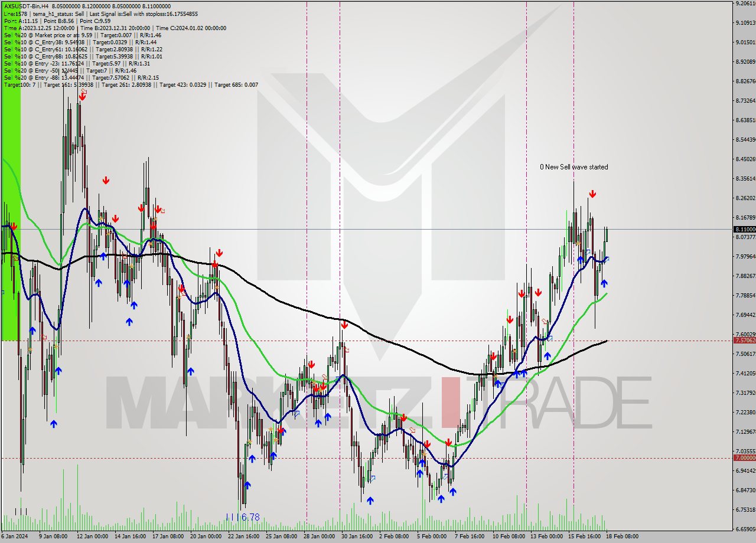Click the 7.88267 price axis label
The image size is (756, 543).
(745, 276)
